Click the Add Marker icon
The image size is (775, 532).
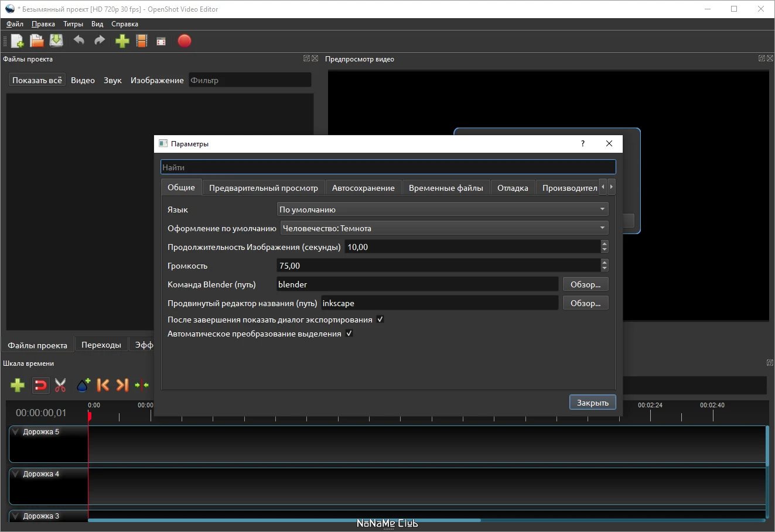click(83, 385)
